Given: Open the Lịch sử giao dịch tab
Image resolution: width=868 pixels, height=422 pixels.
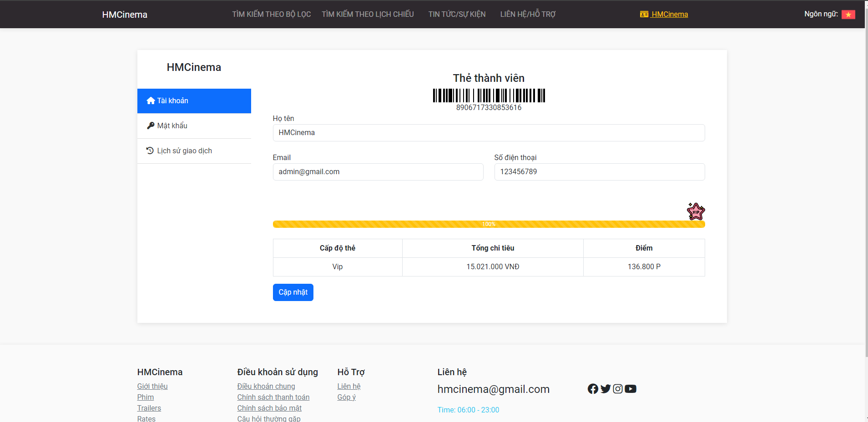Looking at the screenshot, I should click(194, 151).
